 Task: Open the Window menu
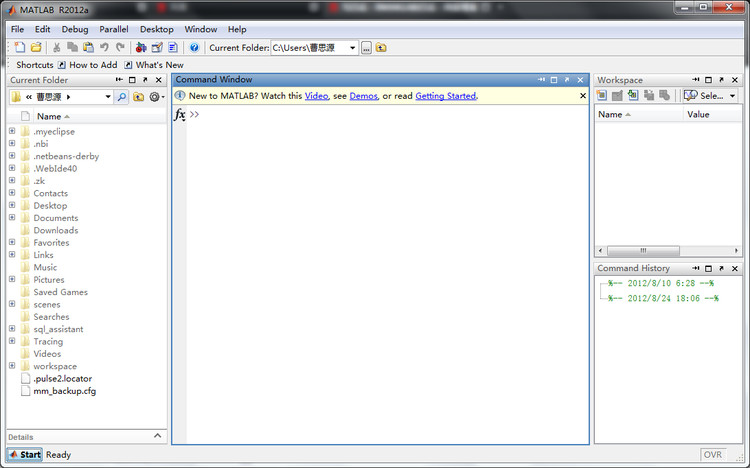(x=201, y=29)
